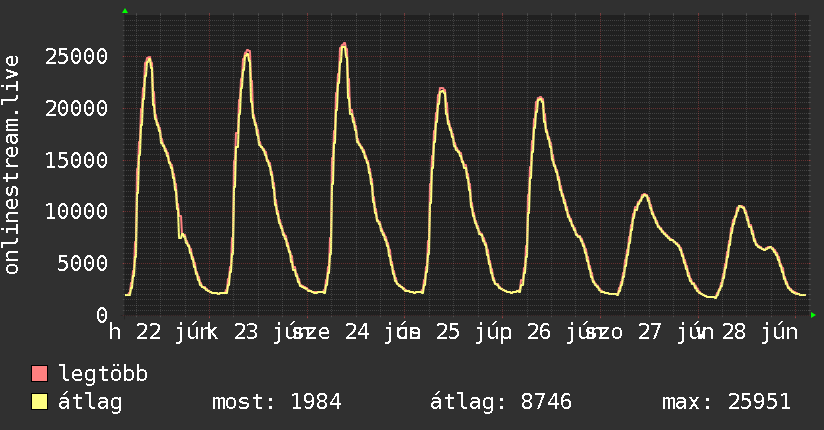
Task: Click the green arrow atop y-axis
Action: [125, 11]
